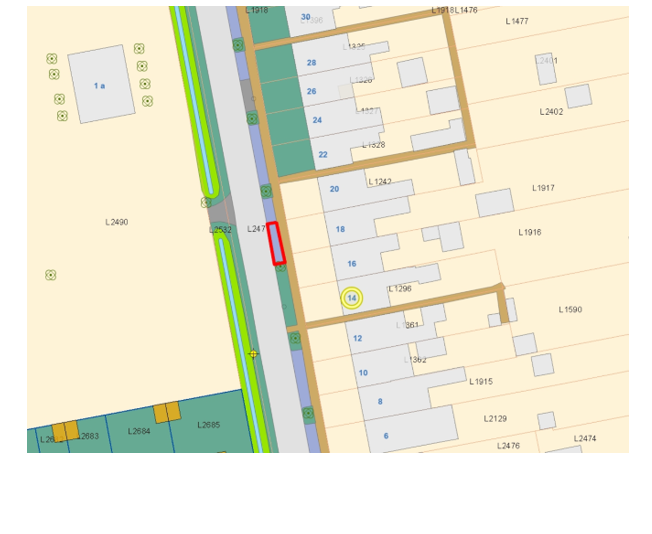Click the yellow crosshair marker on the green strip
The height and width of the screenshot is (534, 652).
[x=253, y=354]
